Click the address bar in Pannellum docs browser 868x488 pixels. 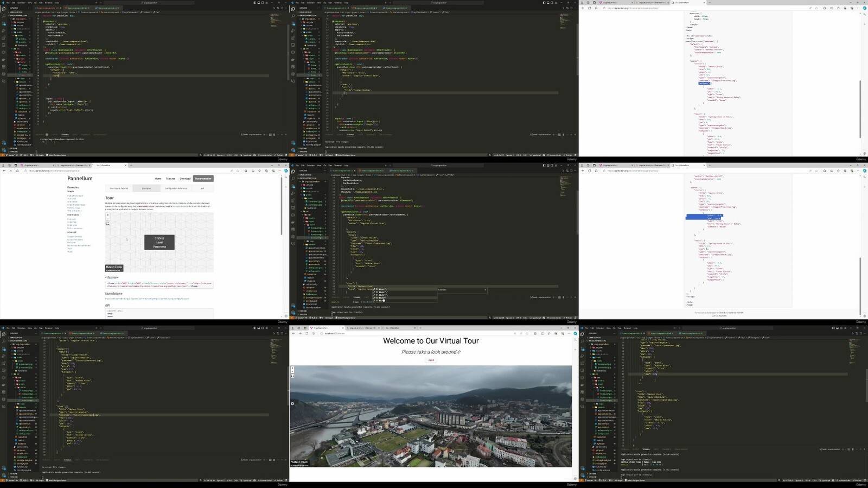click(x=130, y=170)
